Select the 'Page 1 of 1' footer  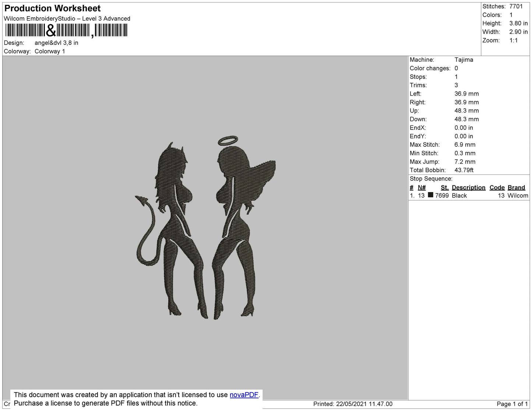click(x=512, y=404)
